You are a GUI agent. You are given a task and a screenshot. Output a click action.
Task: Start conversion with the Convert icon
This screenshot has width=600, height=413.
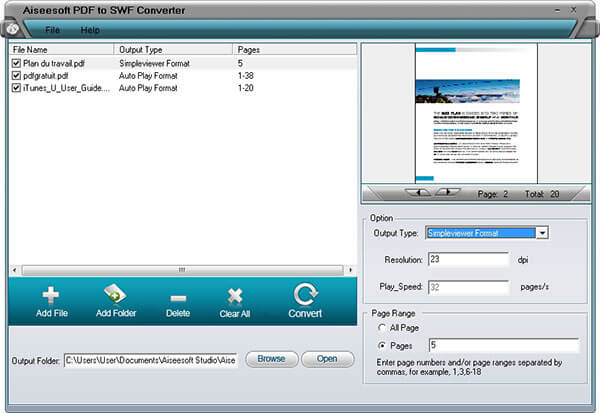(305, 294)
